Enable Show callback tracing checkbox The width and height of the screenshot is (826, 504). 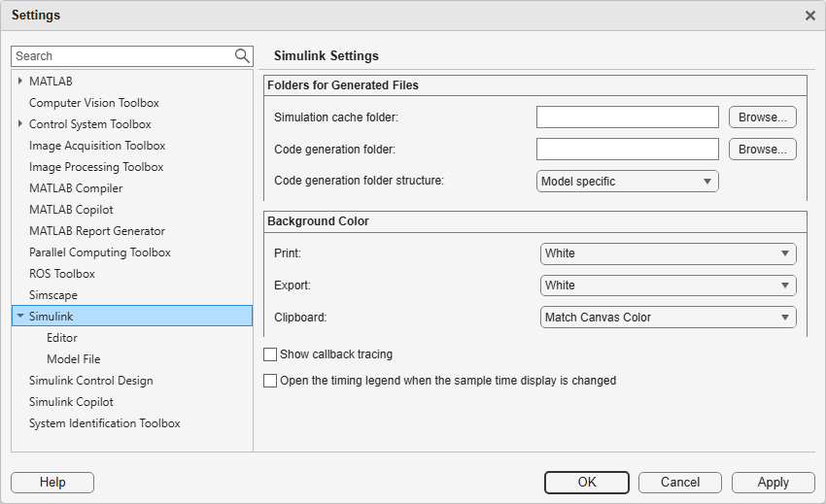(270, 354)
